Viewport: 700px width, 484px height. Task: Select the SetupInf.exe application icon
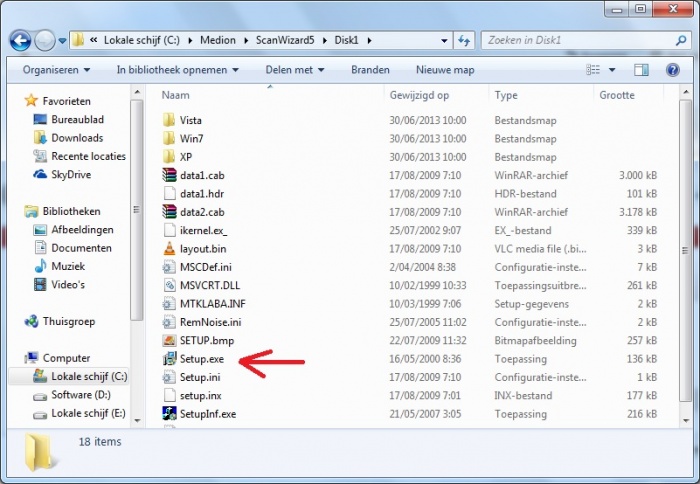[x=169, y=413]
